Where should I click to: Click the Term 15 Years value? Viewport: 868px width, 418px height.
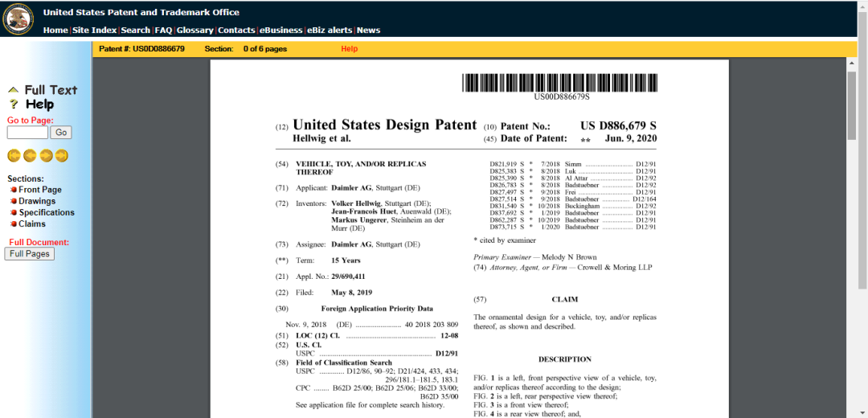(x=346, y=260)
